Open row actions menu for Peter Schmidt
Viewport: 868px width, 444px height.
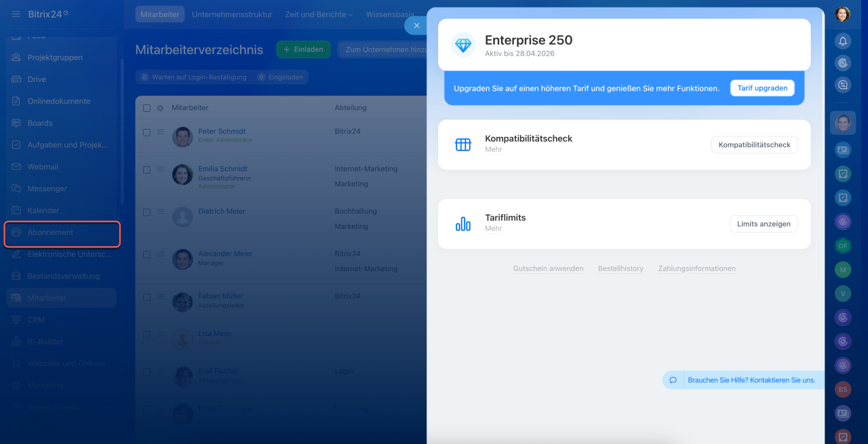(161, 132)
